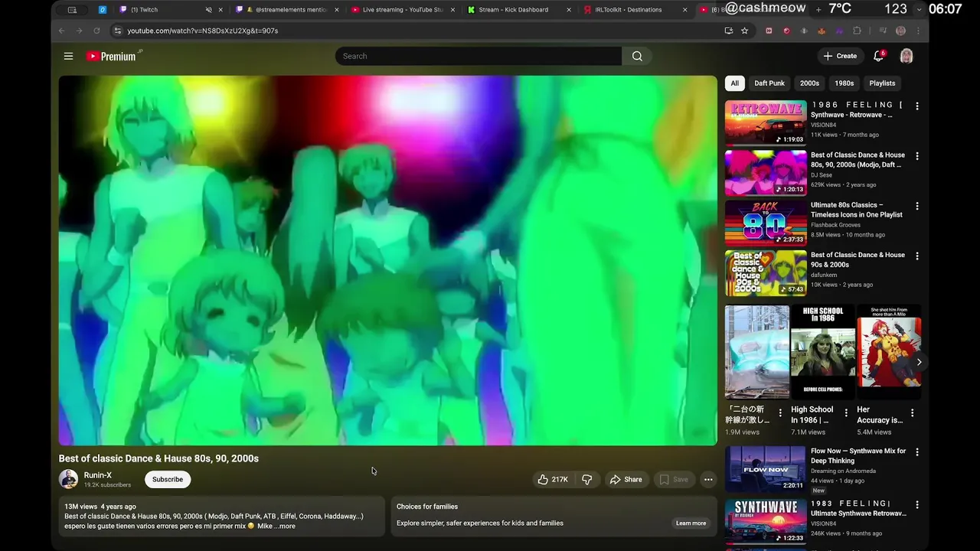Open the more actions menu below the video

pos(708,479)
